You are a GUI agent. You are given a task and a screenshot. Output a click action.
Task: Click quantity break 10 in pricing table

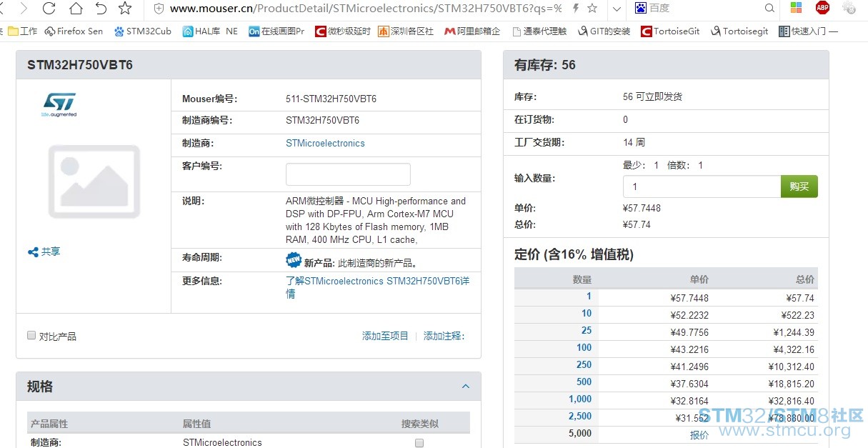click(587, 313)
